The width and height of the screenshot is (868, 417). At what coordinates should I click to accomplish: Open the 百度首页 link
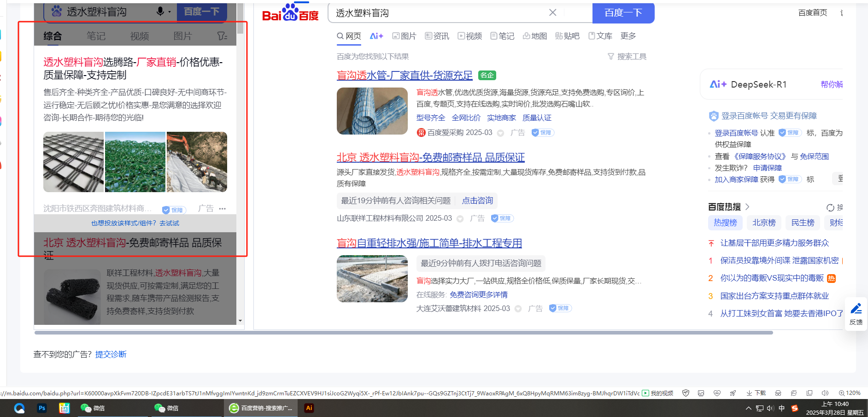813,13
